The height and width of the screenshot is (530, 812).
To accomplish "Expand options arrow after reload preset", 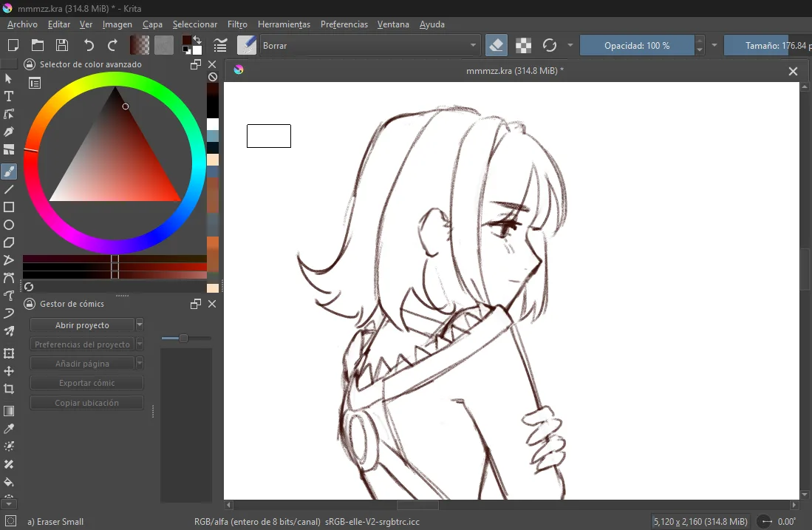I will (x=570, y=45).
